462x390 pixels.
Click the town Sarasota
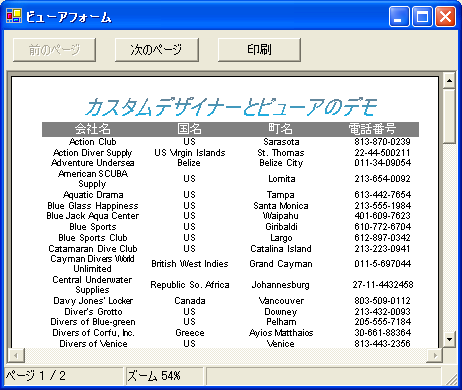pyautogui.click(x=281, y=142)
